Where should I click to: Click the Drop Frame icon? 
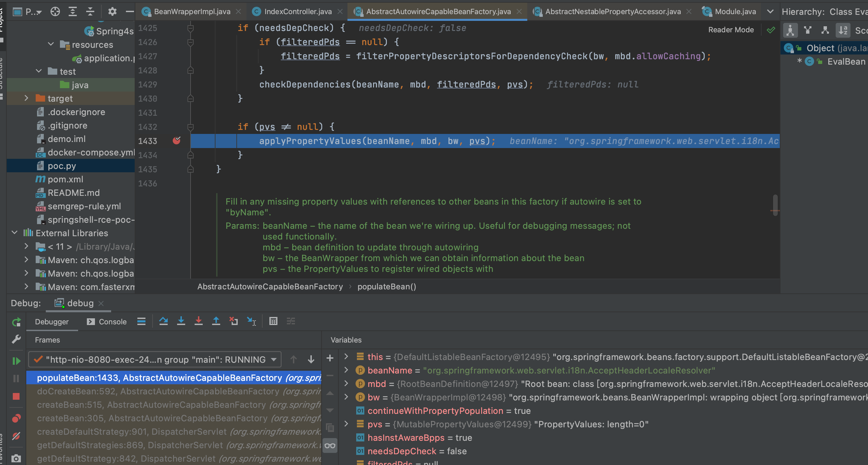click(x=234, y=322)
